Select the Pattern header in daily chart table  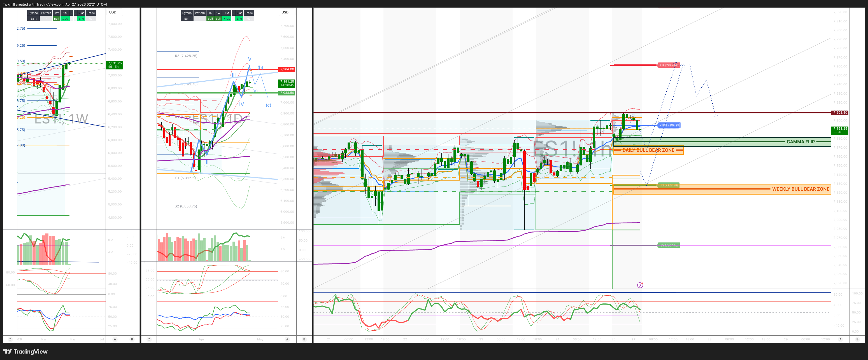pyautogui.click(x=200, y=13)
